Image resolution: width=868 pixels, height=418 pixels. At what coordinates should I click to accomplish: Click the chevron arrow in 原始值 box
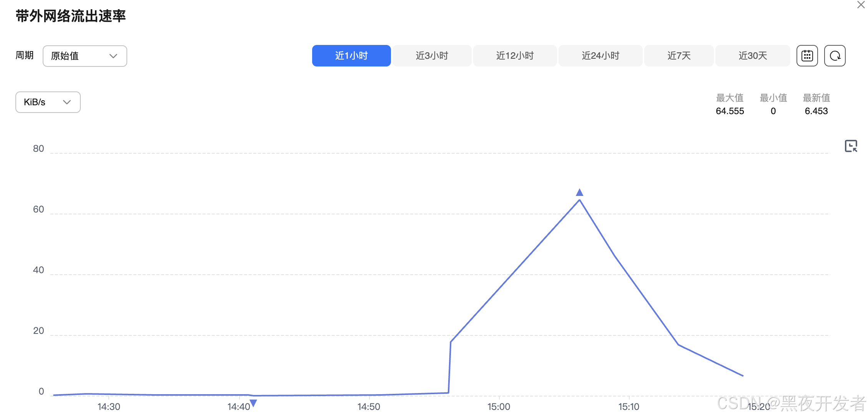pos(113,56)
